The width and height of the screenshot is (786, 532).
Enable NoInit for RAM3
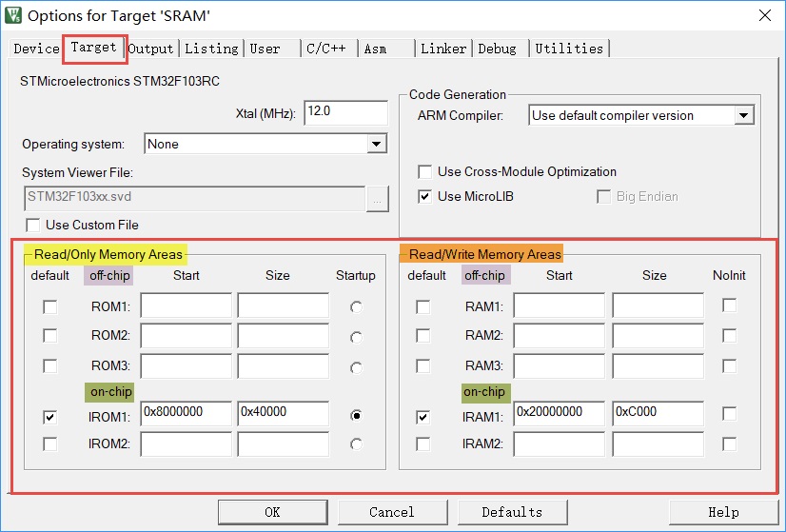pyautogui.click(x=729, y=366)
